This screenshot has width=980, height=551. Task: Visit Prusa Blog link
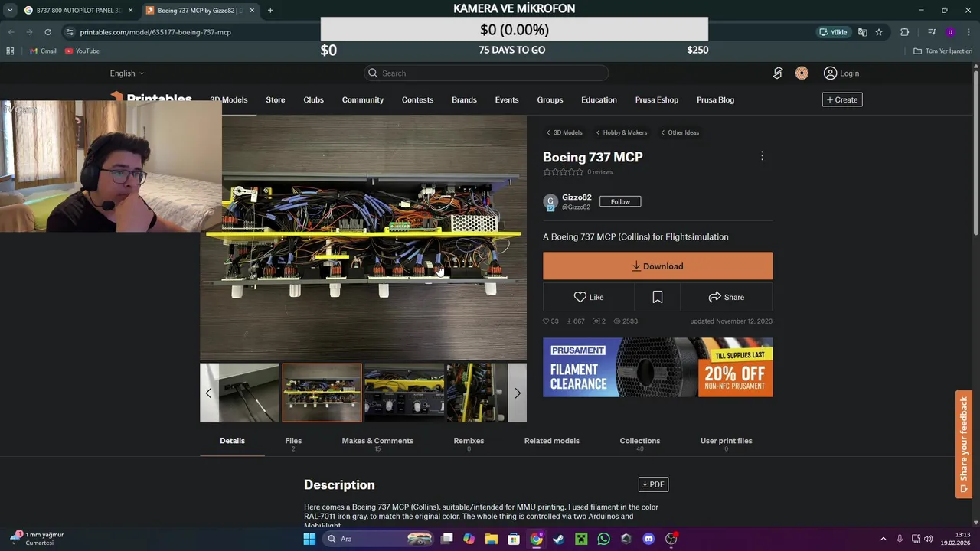[715, 100]
